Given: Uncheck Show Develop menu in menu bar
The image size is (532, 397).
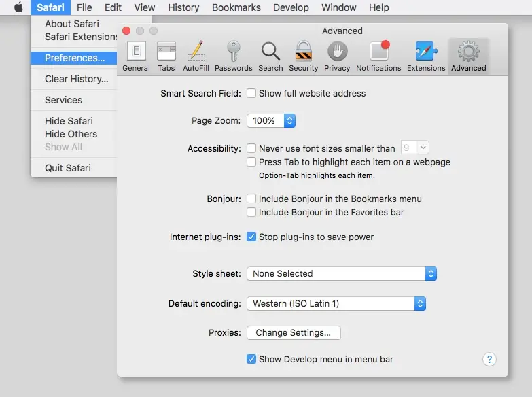Looking at the screenshot, I should tap(251, 359).
